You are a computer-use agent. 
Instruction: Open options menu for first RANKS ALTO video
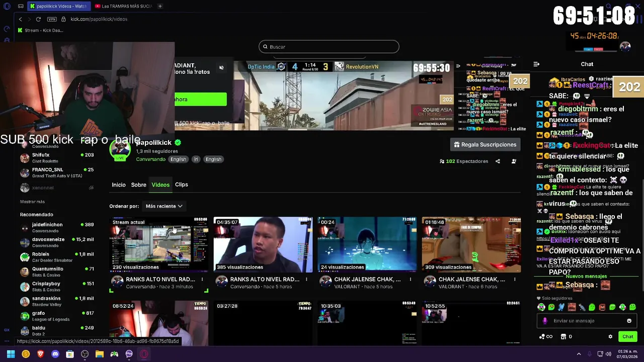pos(202,279)
